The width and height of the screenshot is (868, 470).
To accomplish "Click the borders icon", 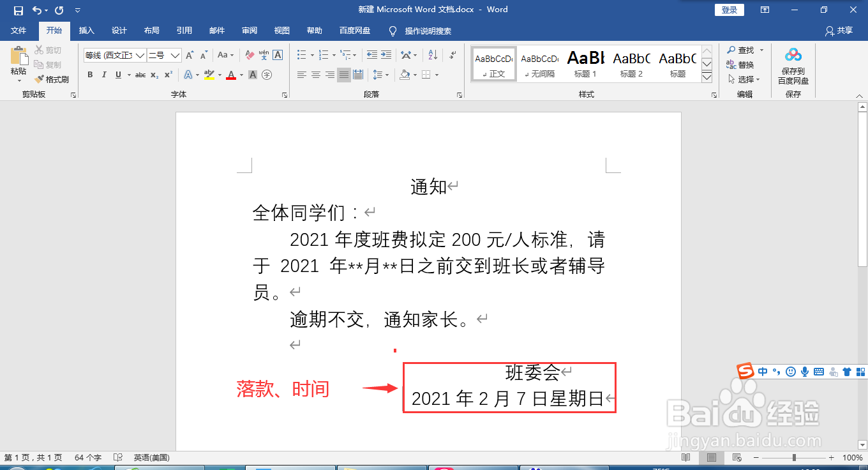I will point(426,75).
